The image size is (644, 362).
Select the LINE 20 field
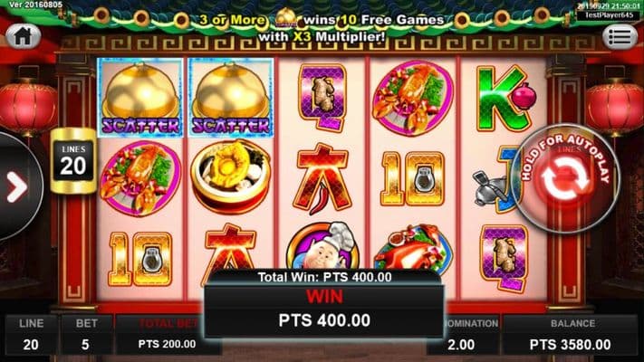tap(31, 335)
